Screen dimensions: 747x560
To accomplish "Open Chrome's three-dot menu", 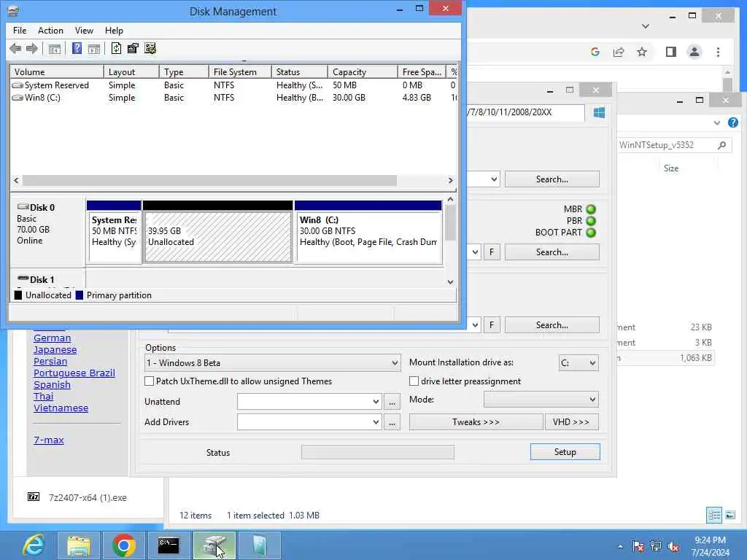I will click(x=718, y=52).
